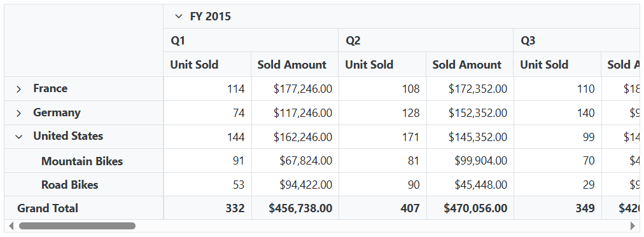The image size is (644, 237).
Task: Click Sold Amount header under Q1
Action: (x=295, y=64)
